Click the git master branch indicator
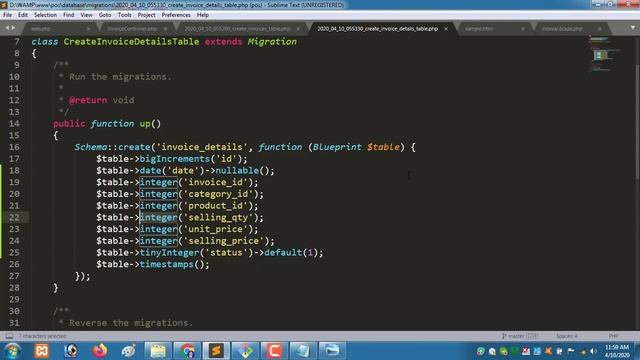The image size is (640, 360). pos(520,336)
